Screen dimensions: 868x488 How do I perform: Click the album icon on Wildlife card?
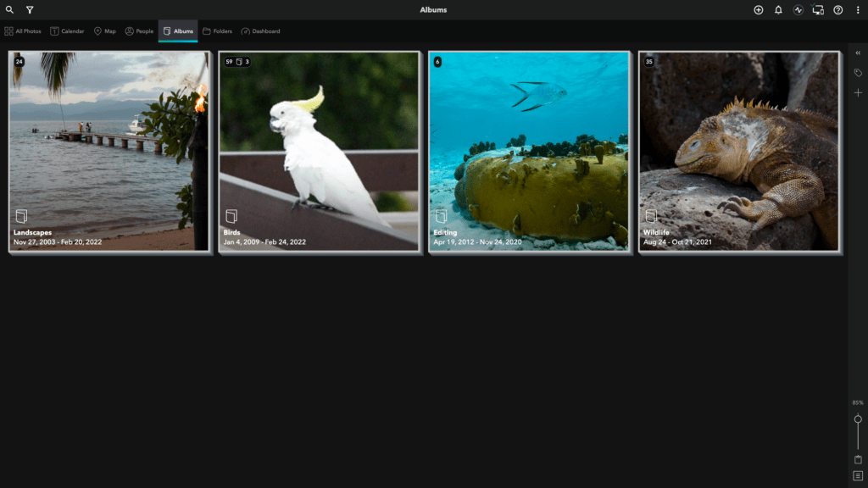click(x=651, y=216)
